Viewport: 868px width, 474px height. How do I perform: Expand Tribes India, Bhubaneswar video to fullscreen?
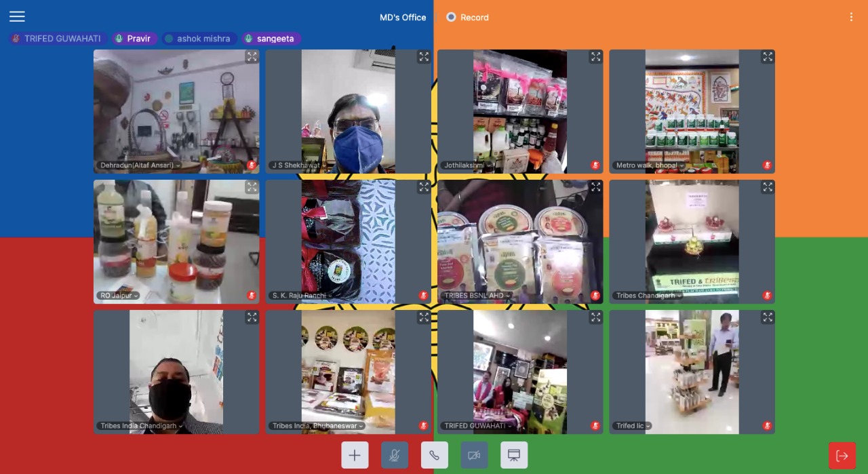(424, 317)
